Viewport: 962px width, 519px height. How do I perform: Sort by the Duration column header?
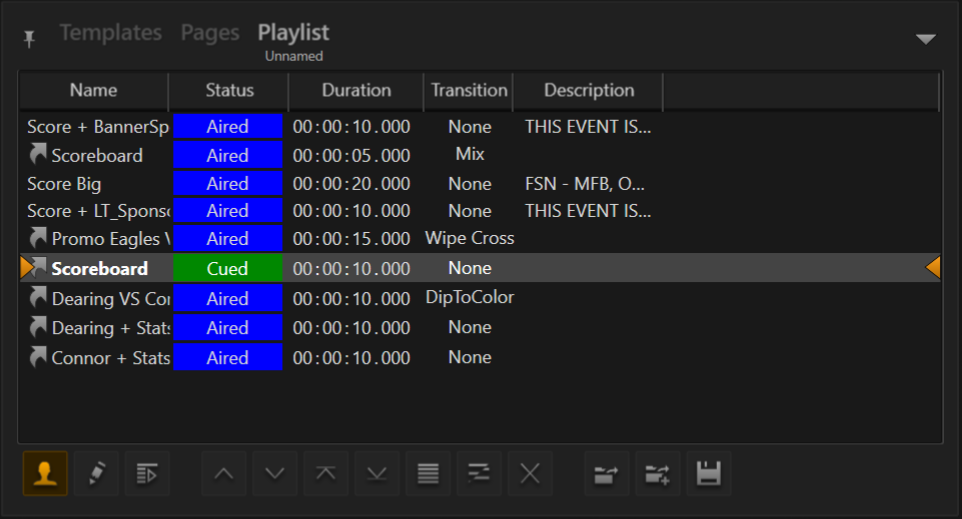coord(356,90)
